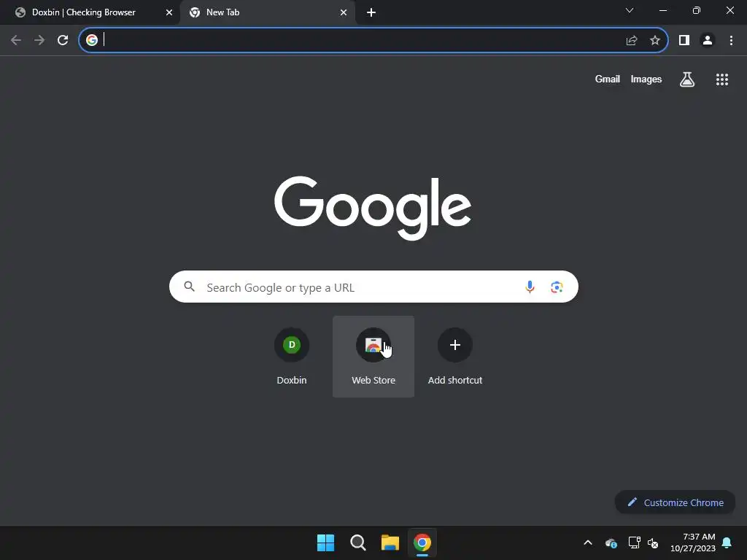This screenshot has height=560, width=747.
Task: Click the Chrome taskbar icon
Action: pyautogui.click(x=422, y=542)
